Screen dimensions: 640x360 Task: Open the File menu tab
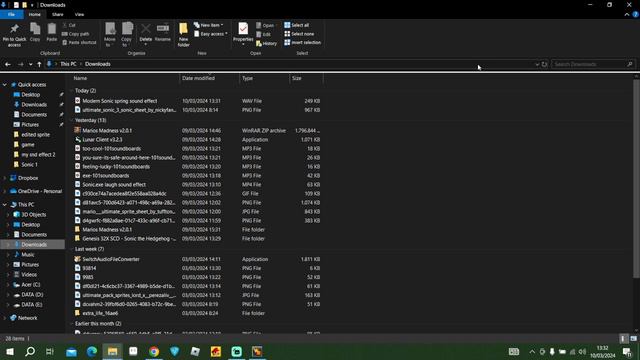click(x=11, y=14)
